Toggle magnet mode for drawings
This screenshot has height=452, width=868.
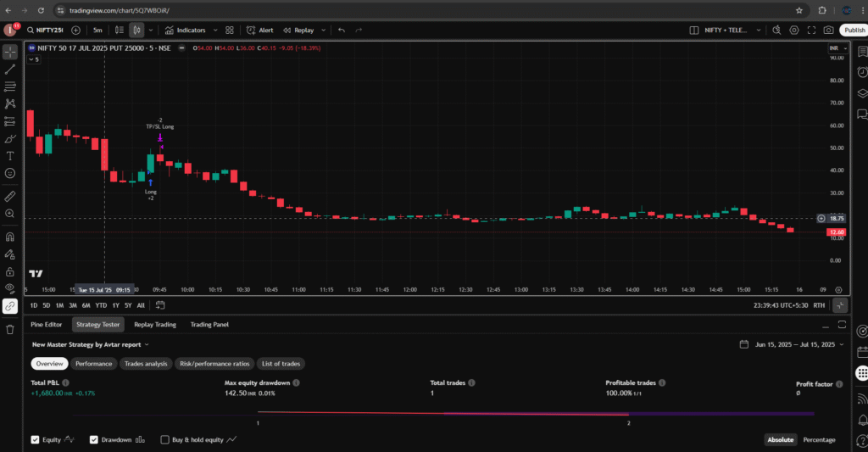[x=10, y=237]
